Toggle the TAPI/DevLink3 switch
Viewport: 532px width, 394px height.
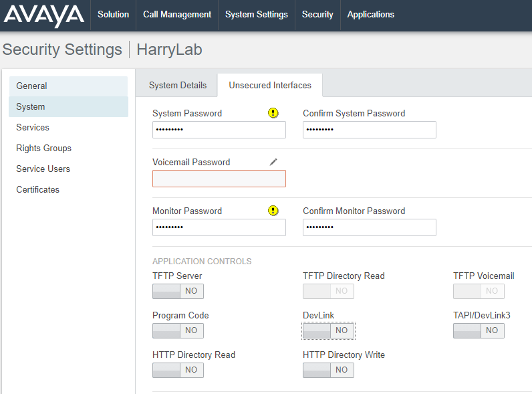point(479,330)
